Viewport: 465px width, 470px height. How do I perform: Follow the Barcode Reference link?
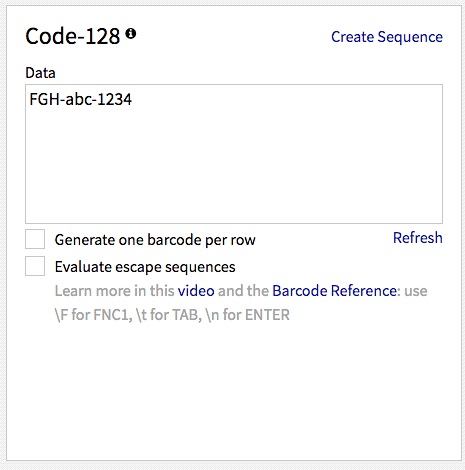334,291
